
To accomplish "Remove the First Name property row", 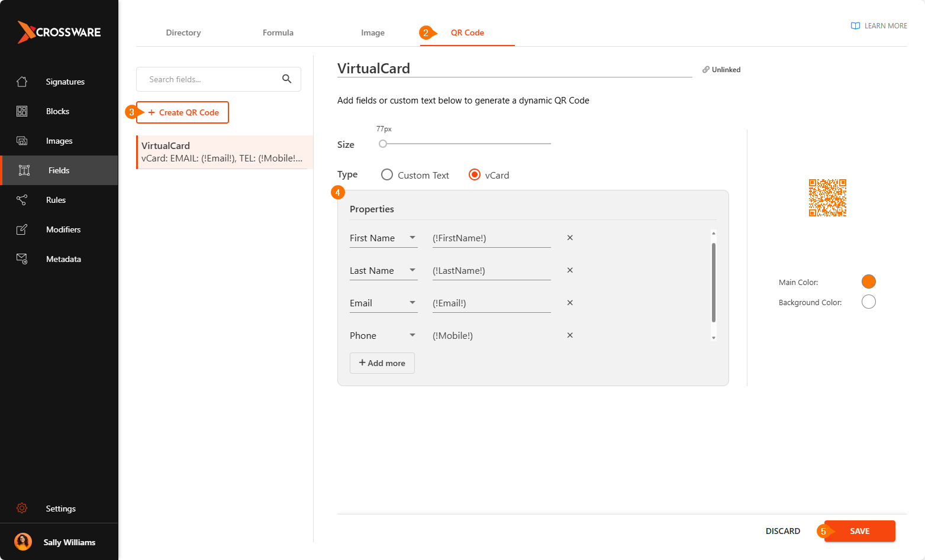I will pos(570,238).
